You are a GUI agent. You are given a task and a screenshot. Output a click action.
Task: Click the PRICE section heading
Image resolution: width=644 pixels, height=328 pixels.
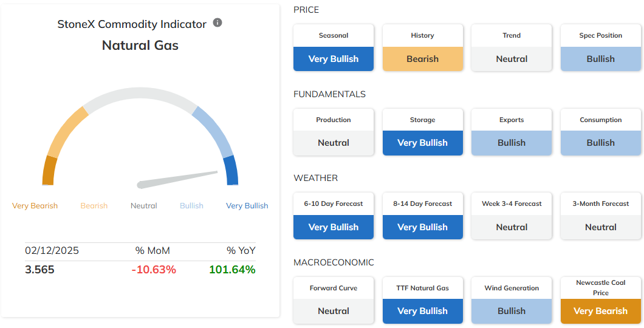click(306, 10)
